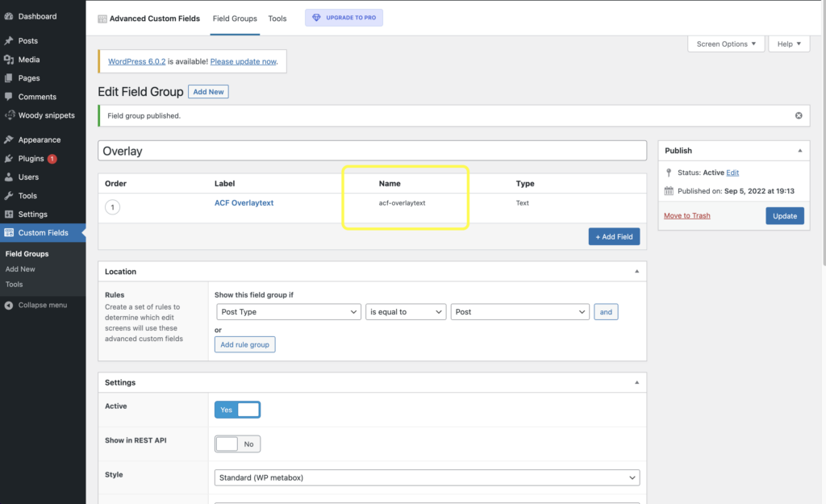Click the Advanced Custom Fields logo icon
The width and height of the screenshot is (826, 504).
102,19
